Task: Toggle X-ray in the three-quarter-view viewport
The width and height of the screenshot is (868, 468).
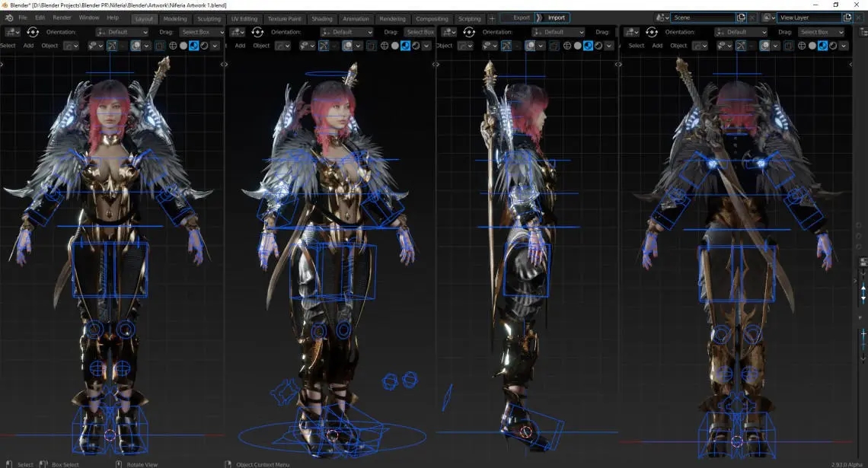Action: (x=372, y=46)
